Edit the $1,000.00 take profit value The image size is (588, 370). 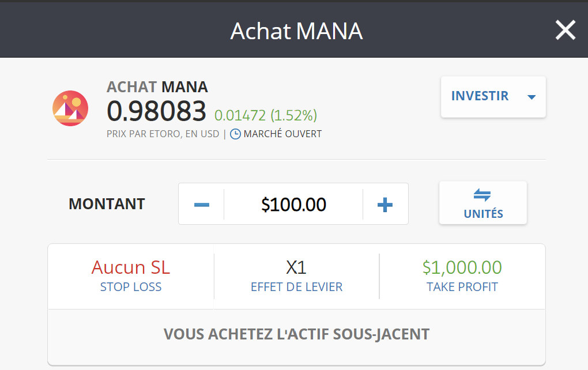coord(462,267)
